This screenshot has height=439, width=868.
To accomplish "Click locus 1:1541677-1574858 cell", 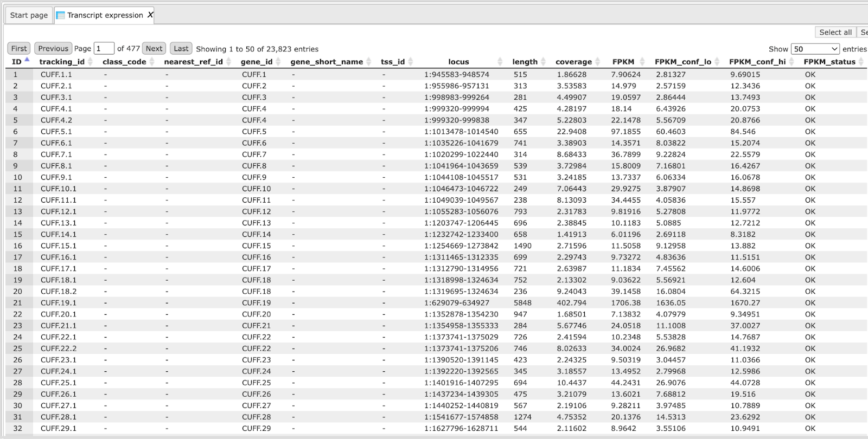I will coord(461,417).
